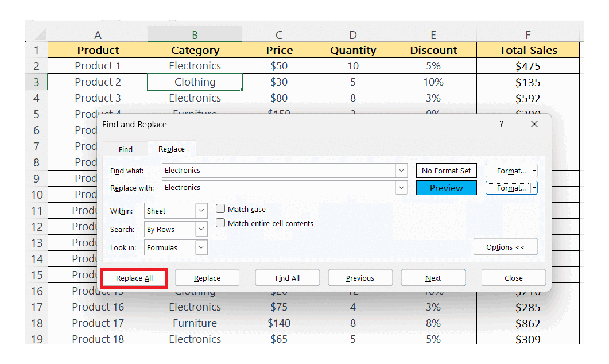Switch to the Find tab
The image size is (609, 364).
click(x=125, y=149)
